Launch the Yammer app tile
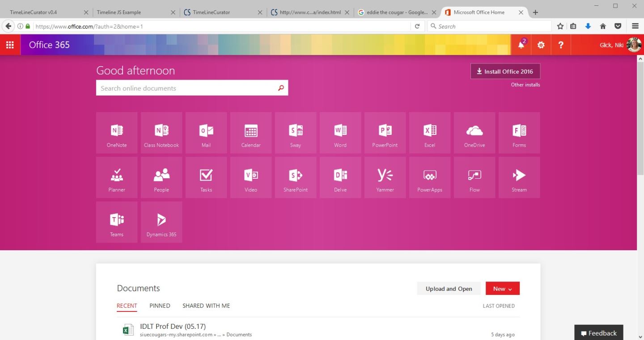 click(x=385, y=177)
